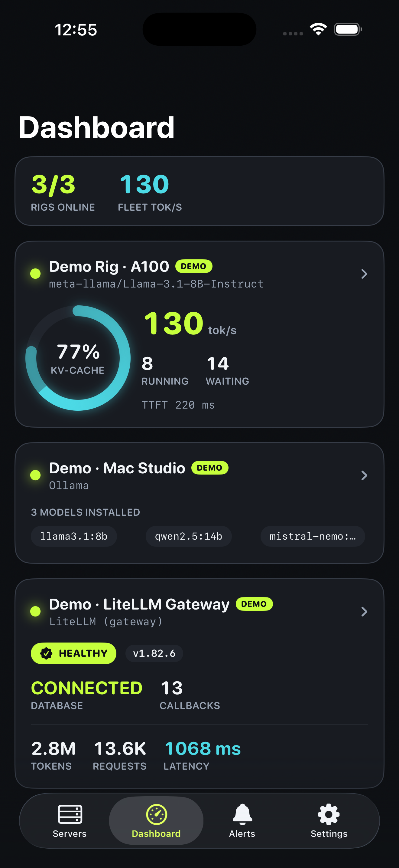Tap the Dashboard page heading

(x=96, y=127)
